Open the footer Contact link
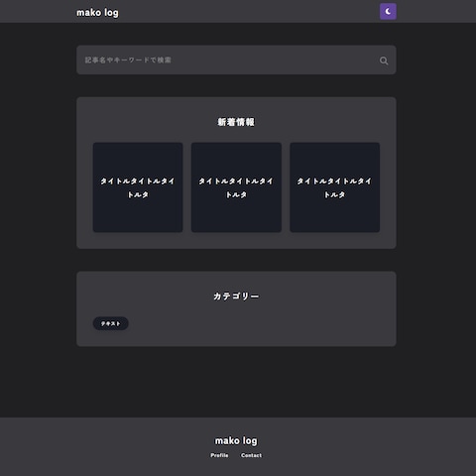Viewport: 476px width, 476px height. (x=251, y=455)
